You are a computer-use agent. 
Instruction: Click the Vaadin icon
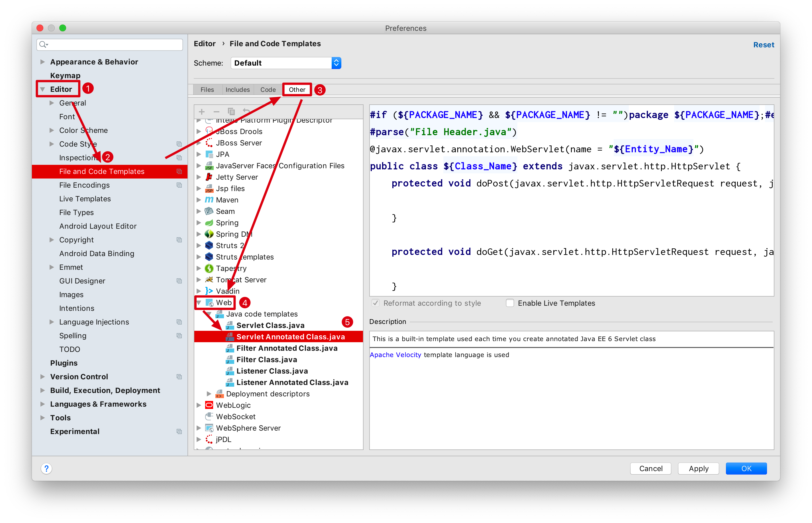coord(209,291)
